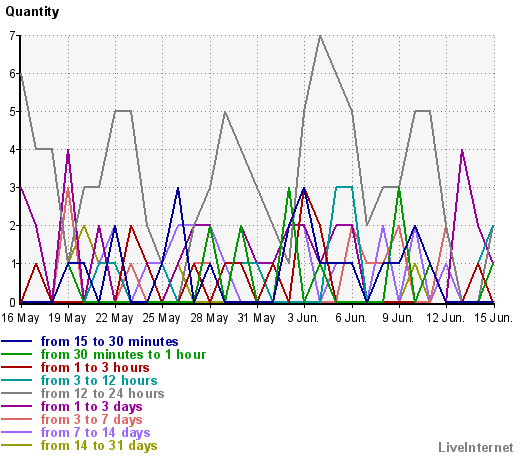
Task: Click the 'from 12 to 24 hours' legend label
Action: tap(102, 394)
